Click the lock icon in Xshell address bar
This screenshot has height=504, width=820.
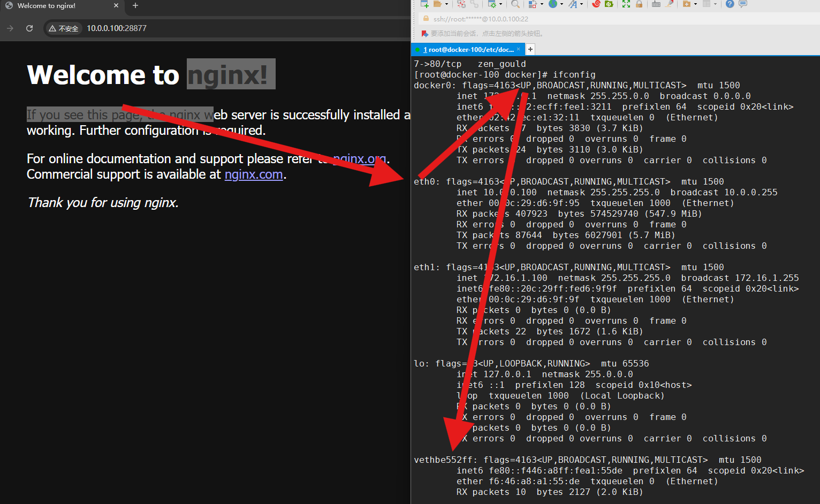tap(426, 19)
